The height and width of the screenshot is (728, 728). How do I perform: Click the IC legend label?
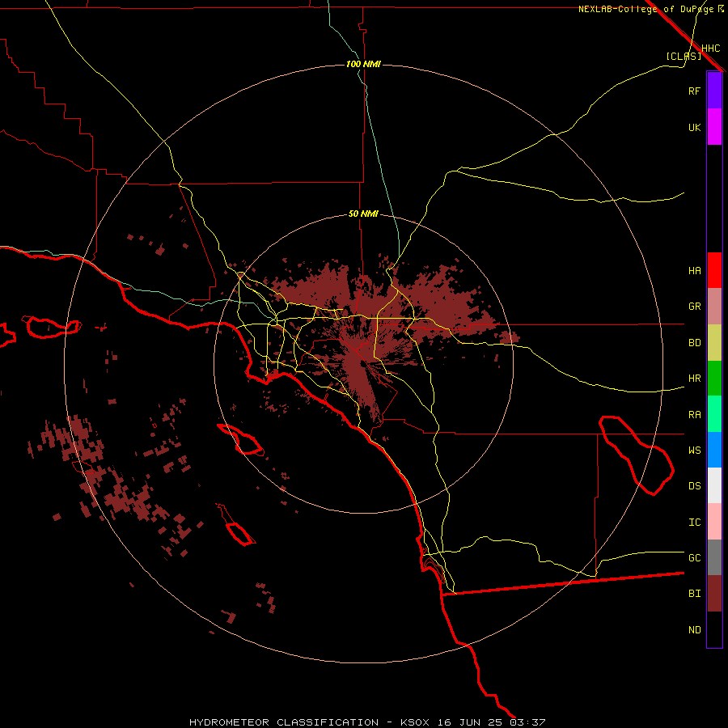click(694, 523)
